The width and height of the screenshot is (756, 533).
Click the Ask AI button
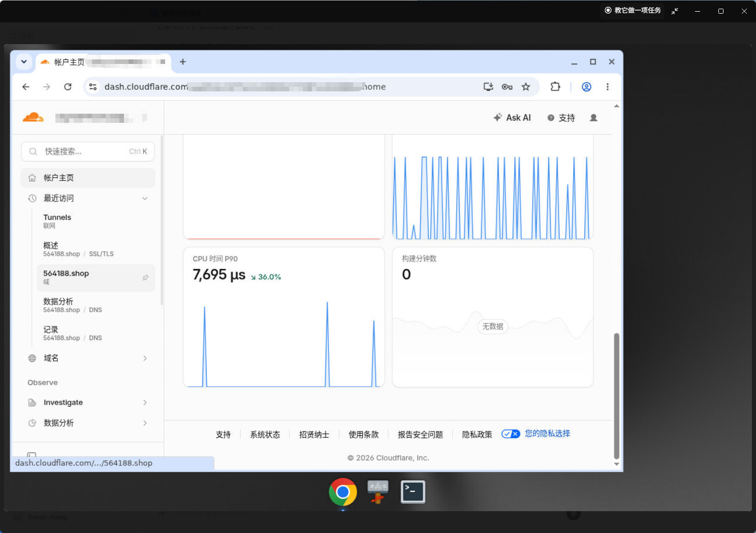[x=512, y=118]
